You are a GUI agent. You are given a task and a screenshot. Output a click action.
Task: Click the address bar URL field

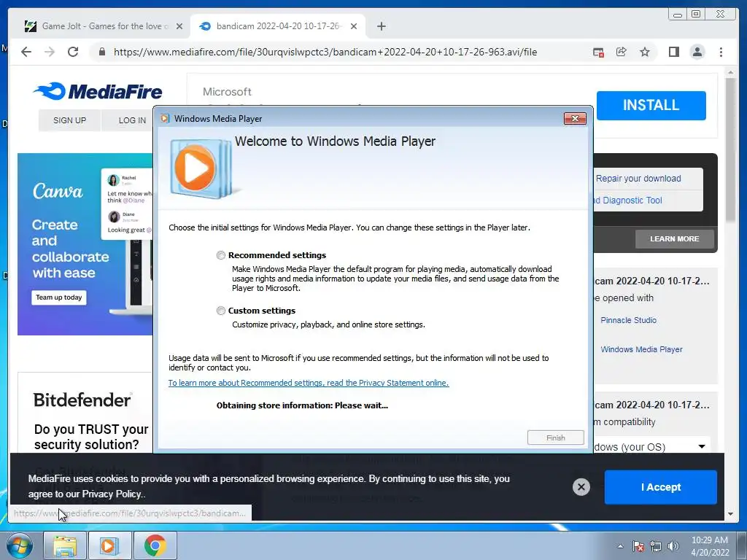(x=325, y=52)
